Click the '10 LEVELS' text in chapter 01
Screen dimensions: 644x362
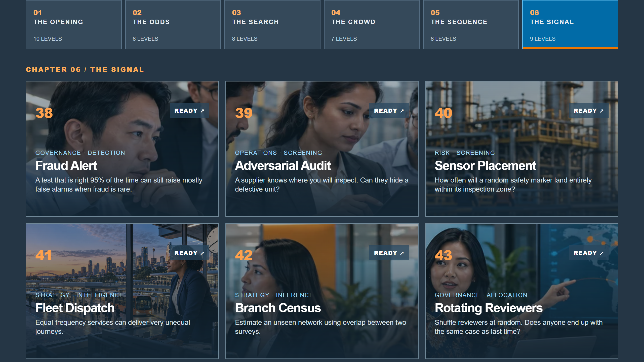(x=48, y=39)
